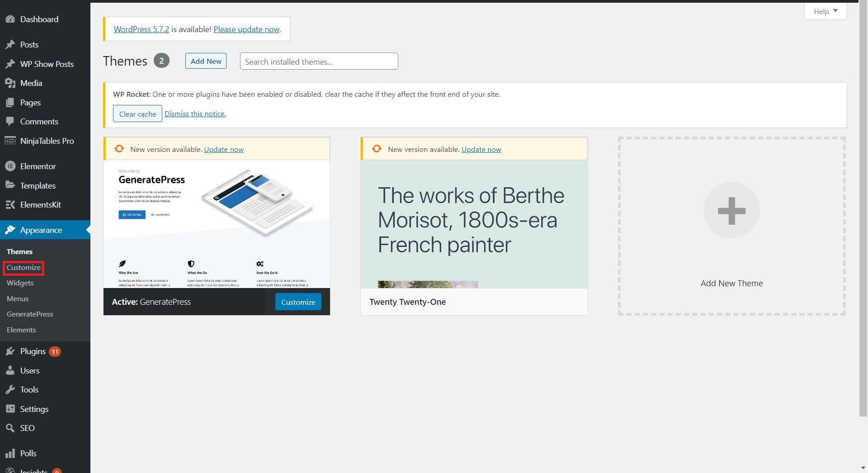Click the Add New Theme label

(731, 284)
